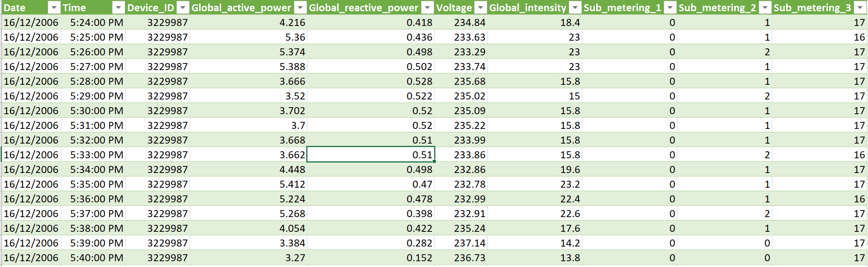Select reactive power value 0.528
Screen dimensions: 868x267
click(371, 81)
